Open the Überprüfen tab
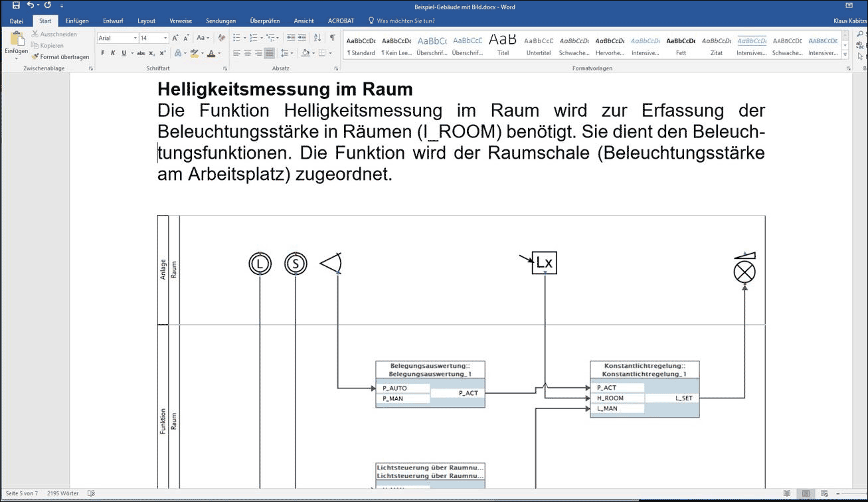This screenshot has width=868, height=502. point(264,21)
